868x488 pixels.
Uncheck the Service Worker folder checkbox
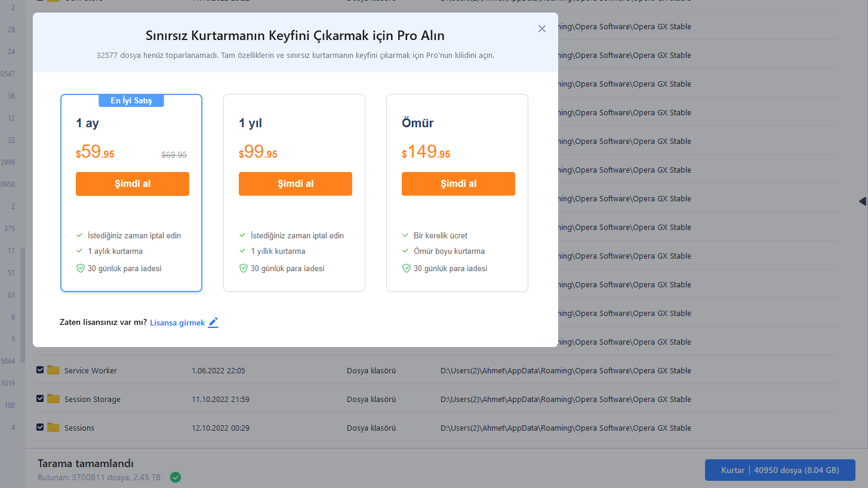[40, 370]
